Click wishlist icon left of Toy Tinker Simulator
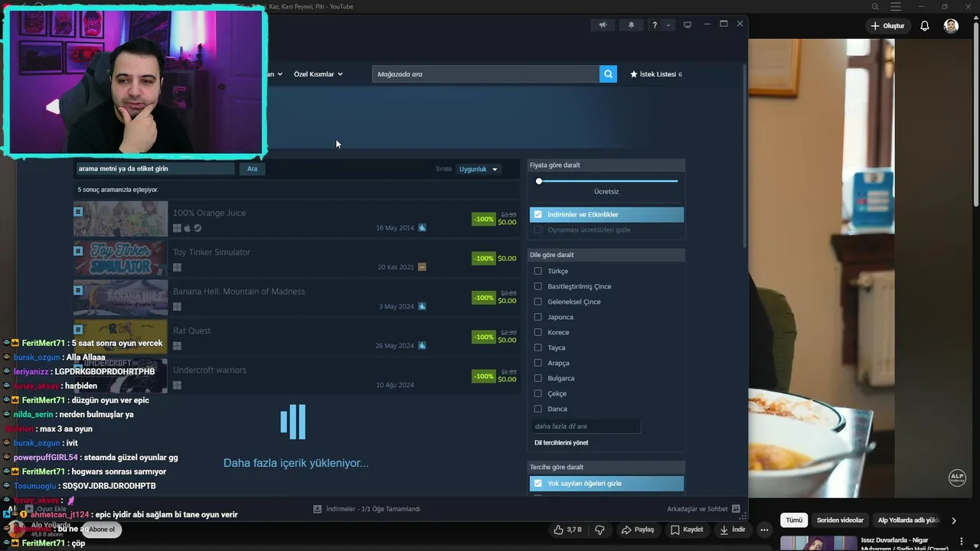980x551 pixels. coord(78,250)
